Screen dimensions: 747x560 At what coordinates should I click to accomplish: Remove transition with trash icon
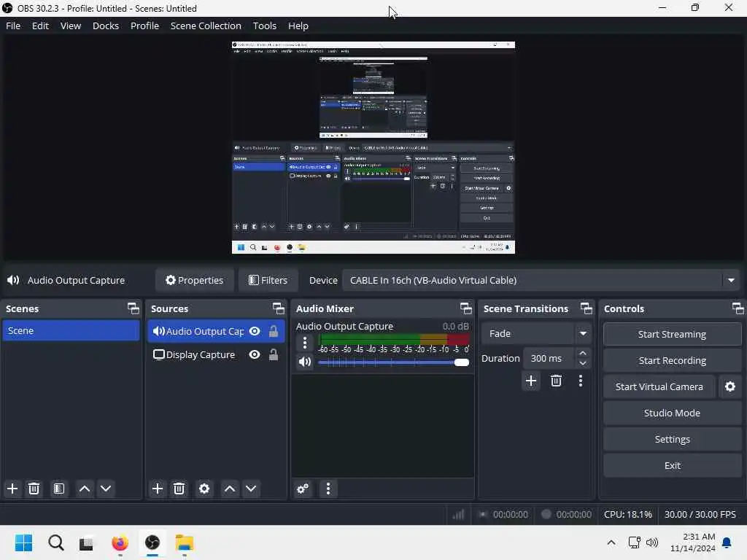556,381
